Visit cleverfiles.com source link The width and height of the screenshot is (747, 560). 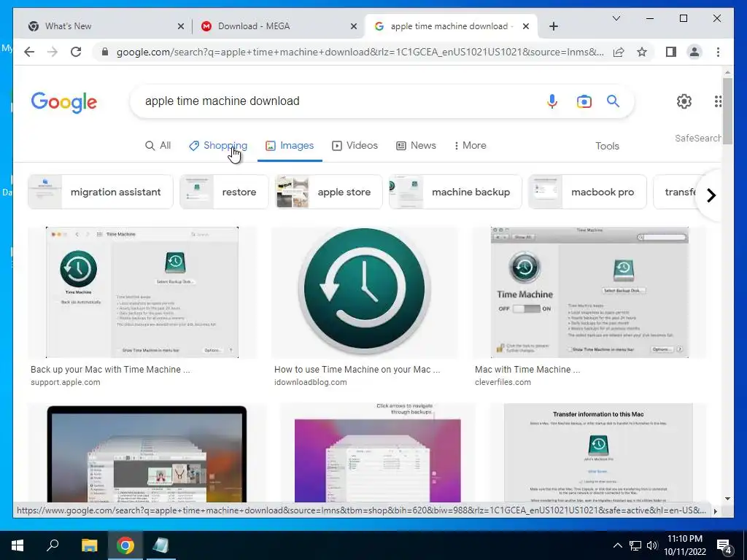click(x=503, y=382)
